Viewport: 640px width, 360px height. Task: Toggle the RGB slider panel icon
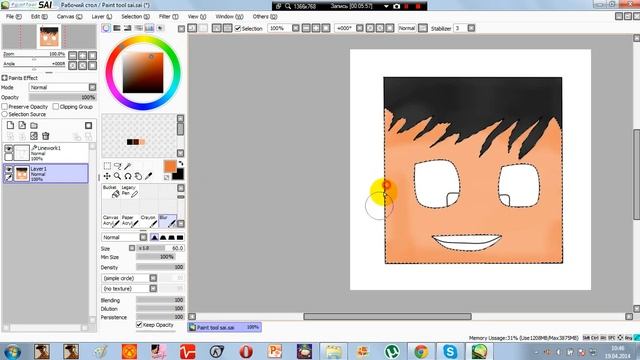tap(117, 28)
